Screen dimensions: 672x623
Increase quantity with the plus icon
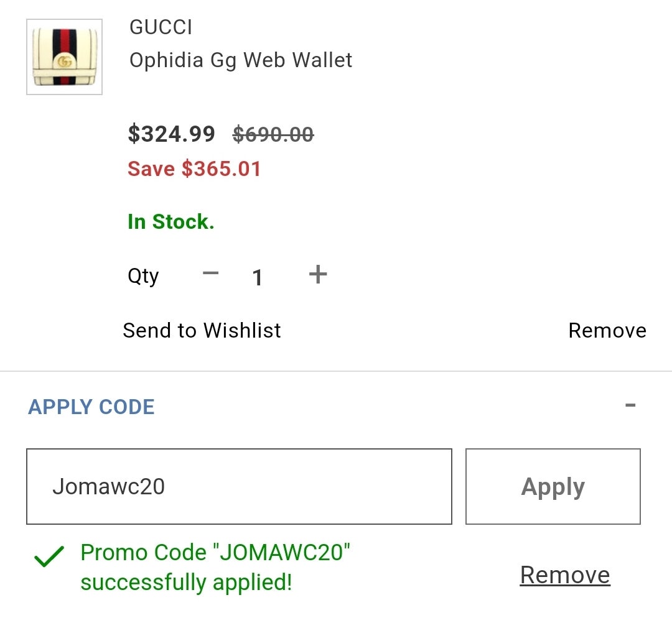318,274
